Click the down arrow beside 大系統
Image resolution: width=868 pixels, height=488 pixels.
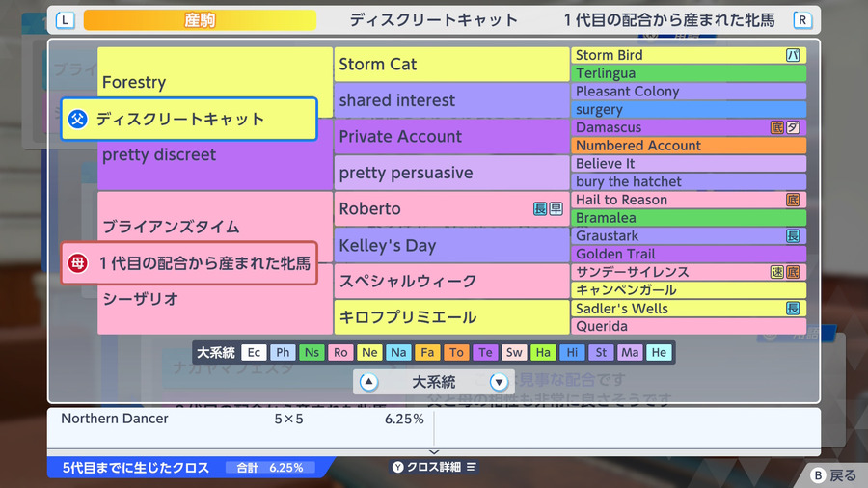click(x=499, y=382)
